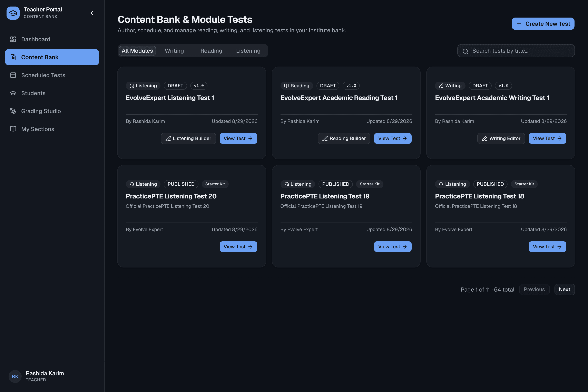View PracticePTE Listening Test 20
Image resolution: width=588 pixels, height=392 pixels.
coord(238,246)
